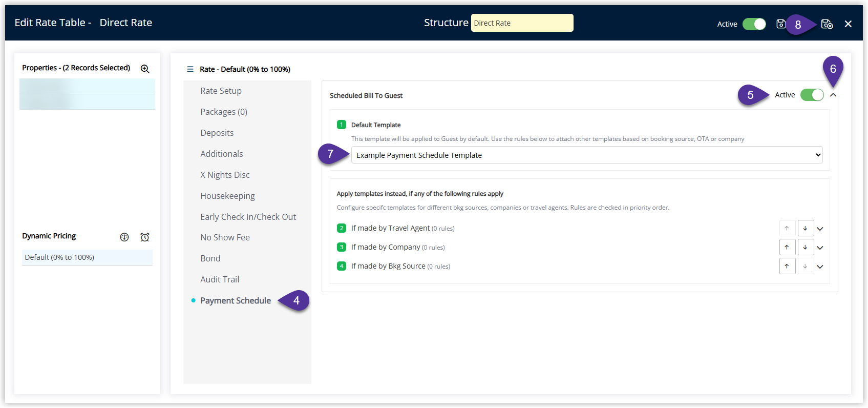View the Audit Trail section
The height and width of the screenshot is (408, 868).
220,279
